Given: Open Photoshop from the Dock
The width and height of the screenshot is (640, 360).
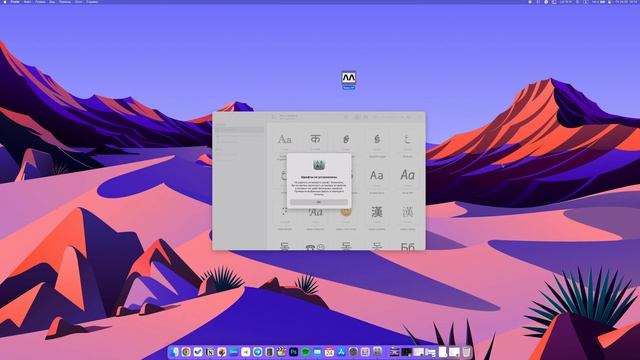Looking at the screenshot, I should click(293, 352).
